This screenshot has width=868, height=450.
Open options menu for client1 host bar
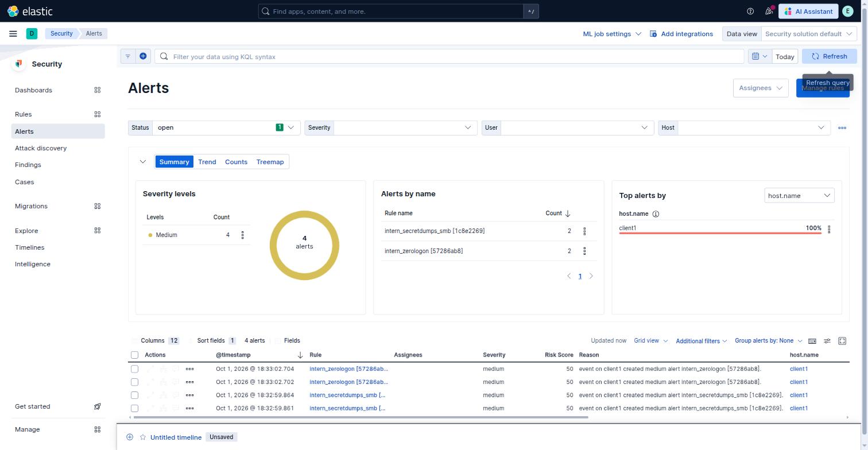point(829,229)
